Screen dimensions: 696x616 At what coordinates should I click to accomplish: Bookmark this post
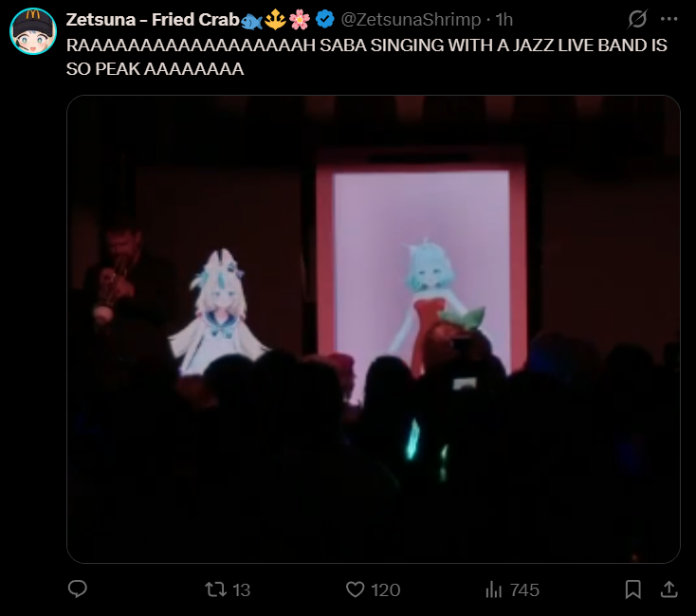[633, 589]
